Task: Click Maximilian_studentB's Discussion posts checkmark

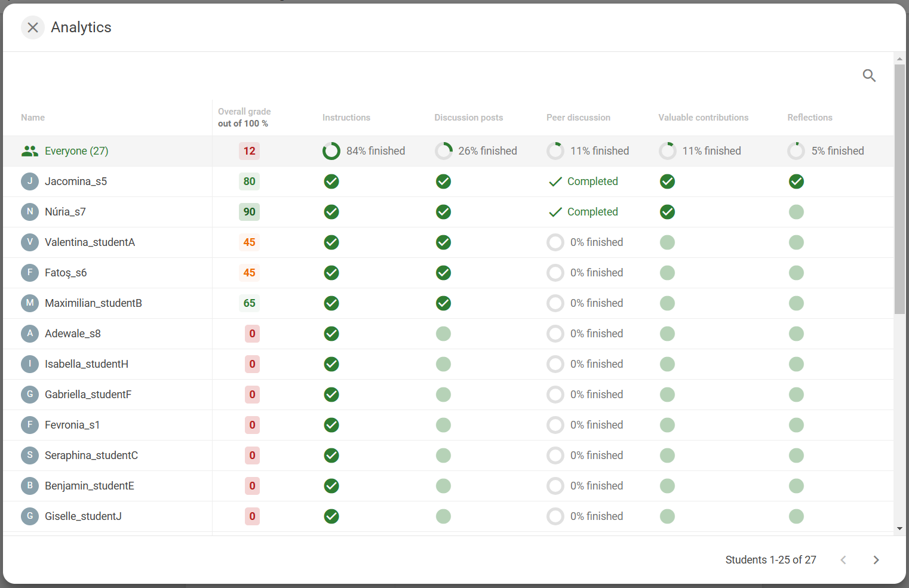Action: click(443, 303)
